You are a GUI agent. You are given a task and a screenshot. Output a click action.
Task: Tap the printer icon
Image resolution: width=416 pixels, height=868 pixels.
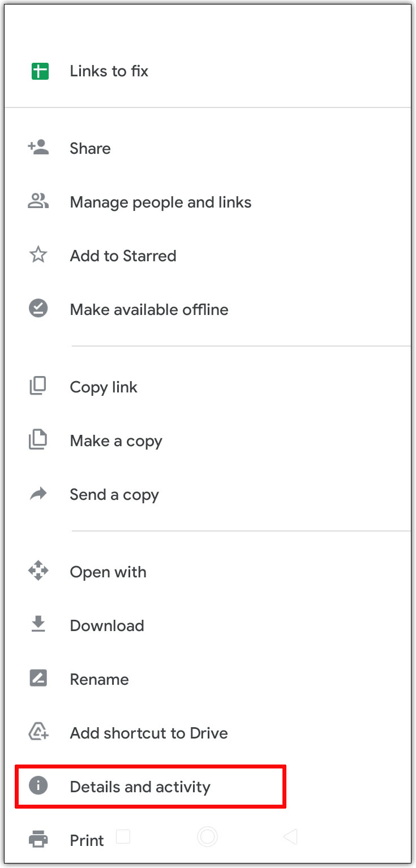pos(38,840)
